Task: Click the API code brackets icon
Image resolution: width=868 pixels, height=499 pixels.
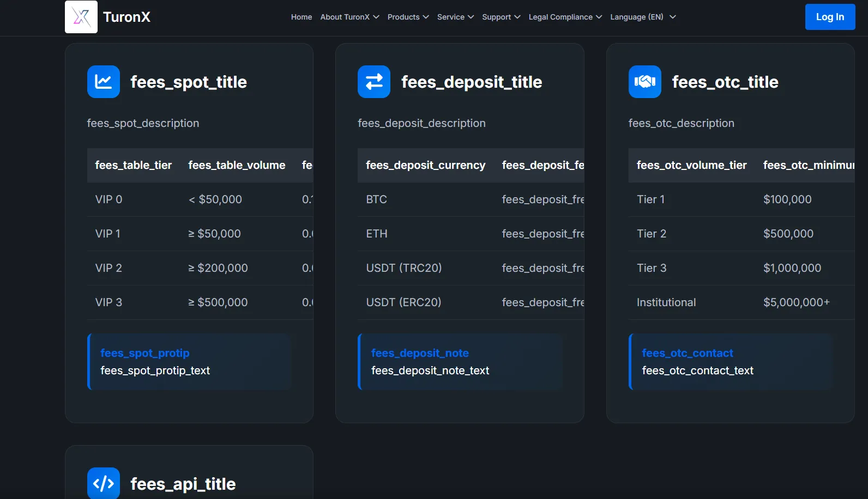Action: [x=104, y=483]
